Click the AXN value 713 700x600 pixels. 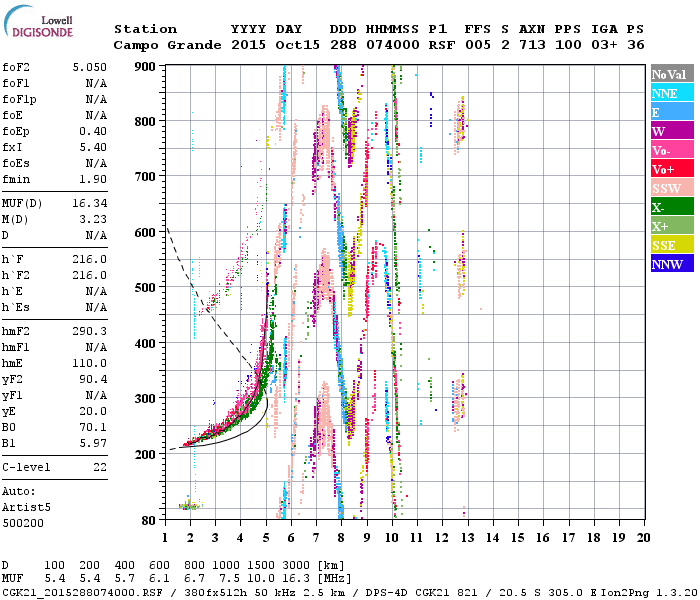click(532, 45)
